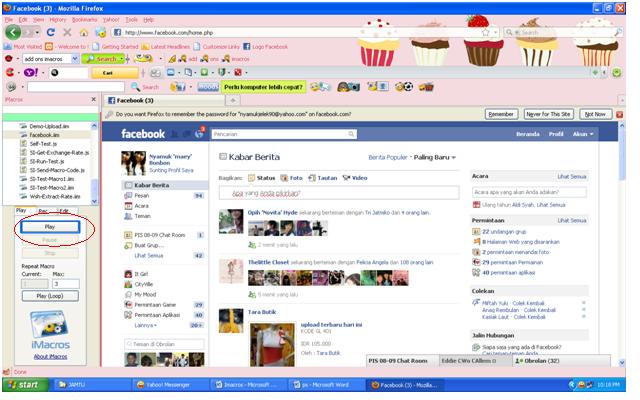Open My Mood app in left sidebar
640x400 pixels.
pos(145,294)
